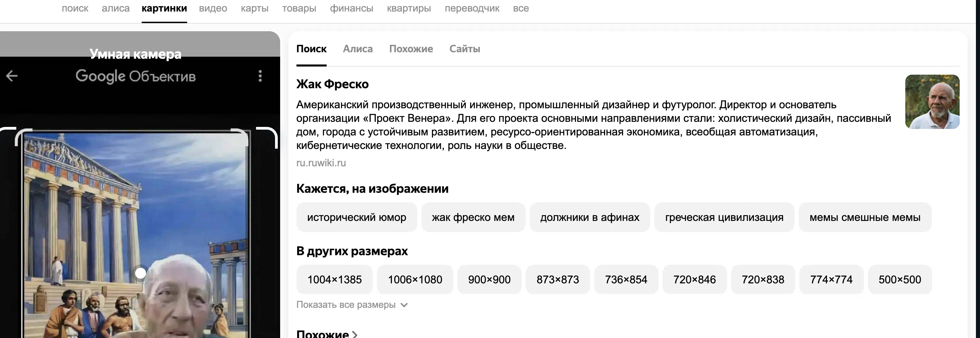Open the квартиры tab
The width and height of the screenshot is (980, 338).
(409, 8)
